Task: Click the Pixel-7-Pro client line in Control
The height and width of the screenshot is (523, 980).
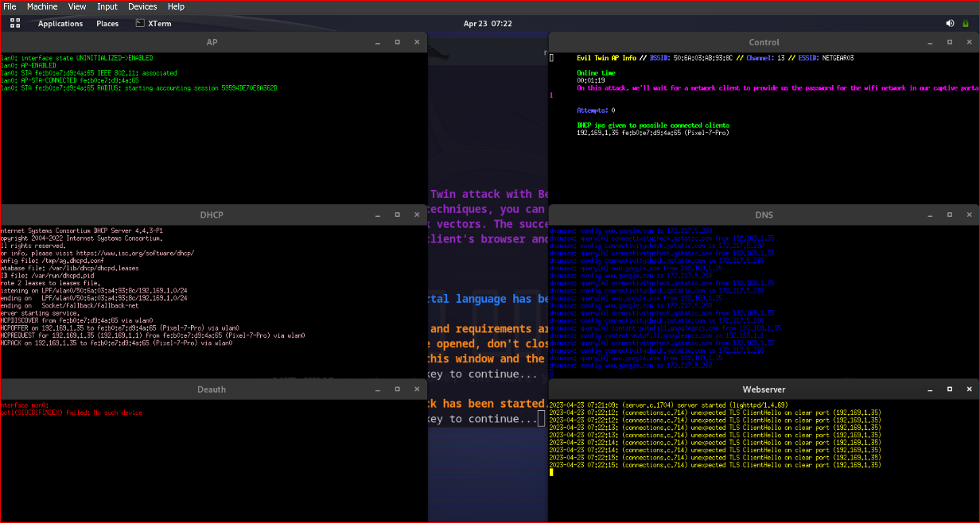Action: (653, 133)
